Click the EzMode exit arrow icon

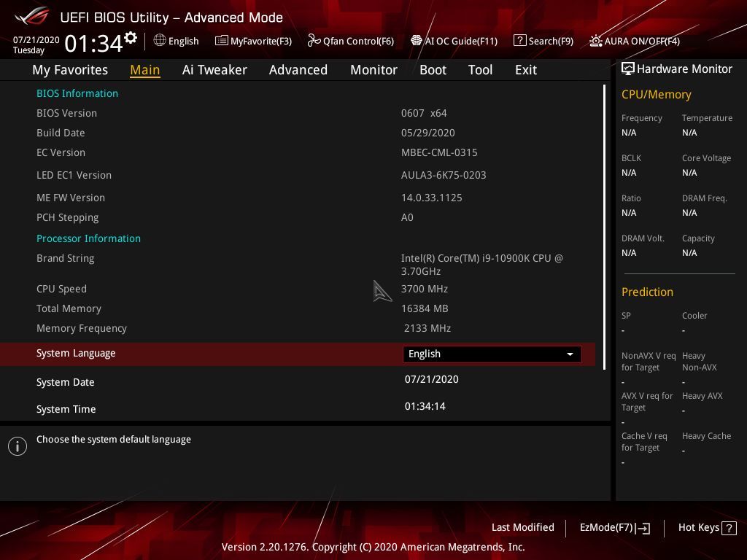[643, 528]
